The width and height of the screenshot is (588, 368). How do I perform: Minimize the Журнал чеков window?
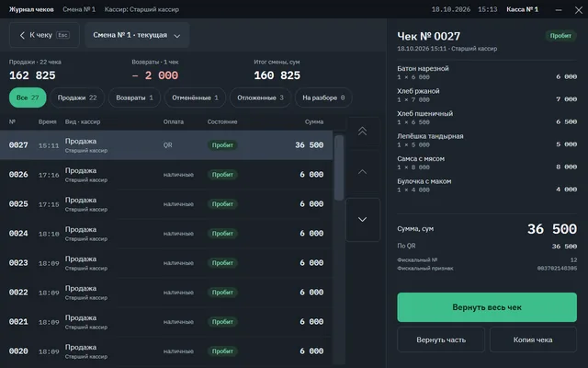[559, 10]
